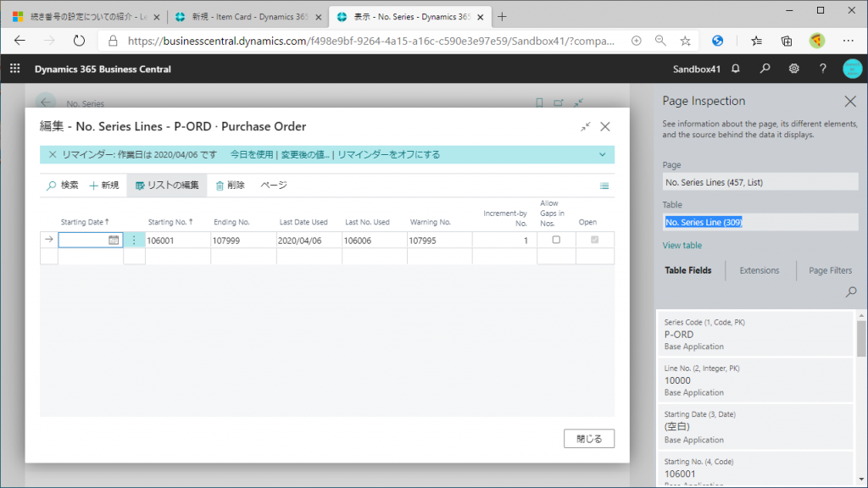Collapse the No. Series Lines dialog size
The image size is (868, 488).
tap(586, 127)
